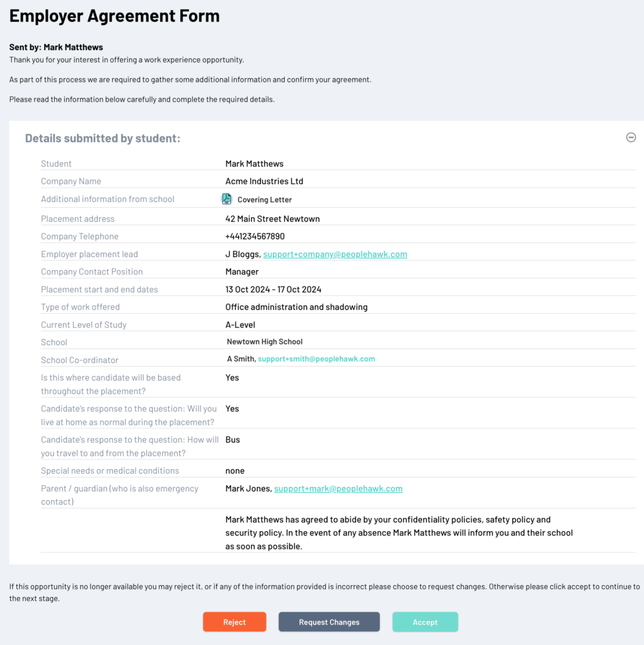Viewport: 644px width, 645px height.
Task: Click the placement dates 13 Oct 2024 - 17 Oct 2024
Action: point(273,290)
